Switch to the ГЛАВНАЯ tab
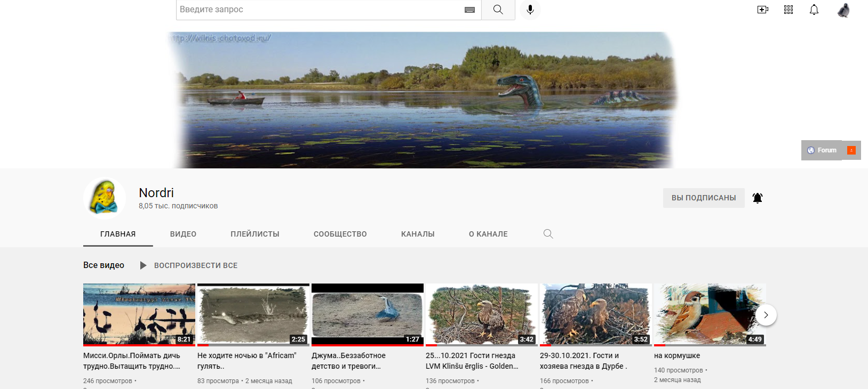 [118, 234]
